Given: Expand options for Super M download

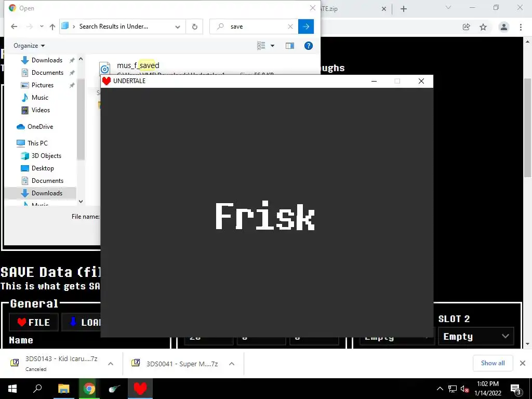Looking at the screenshot, I should (232, 363).
